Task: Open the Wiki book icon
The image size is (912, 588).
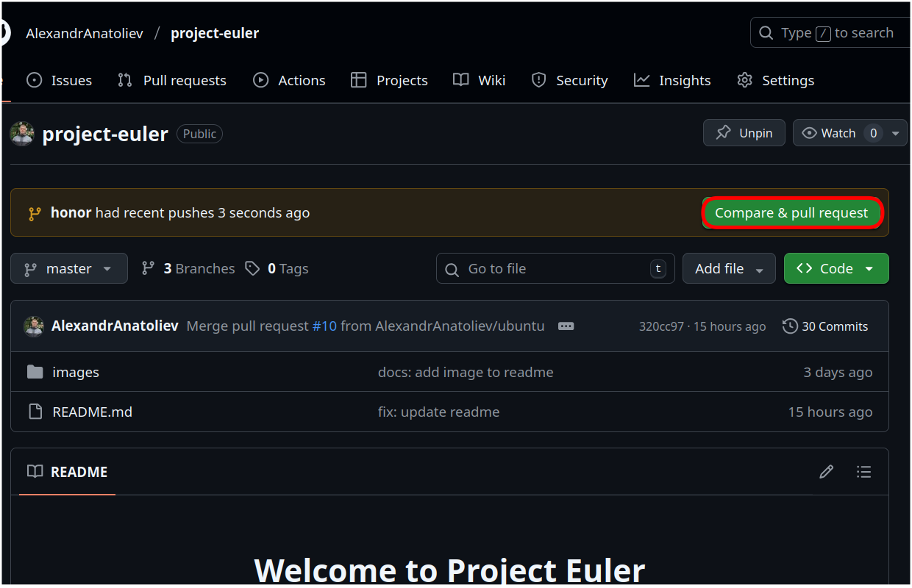Action: pyautogui.click(x=460, y=80)
